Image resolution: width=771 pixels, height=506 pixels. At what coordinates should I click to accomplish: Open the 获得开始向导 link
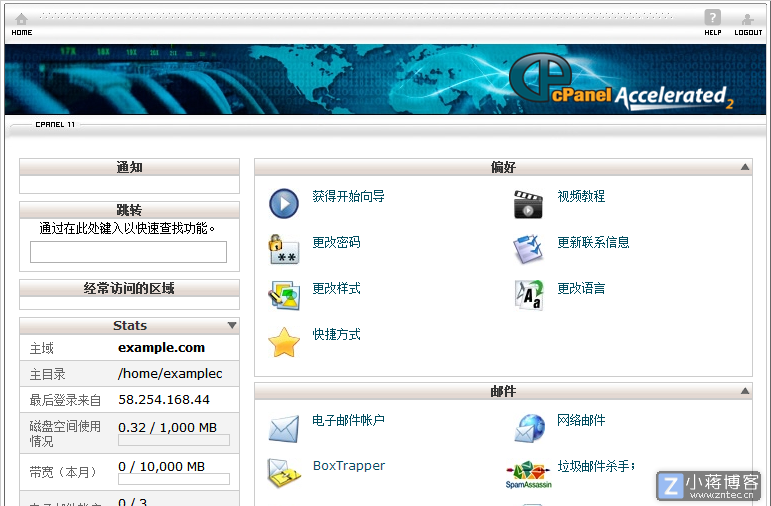(x=348, y=196)
